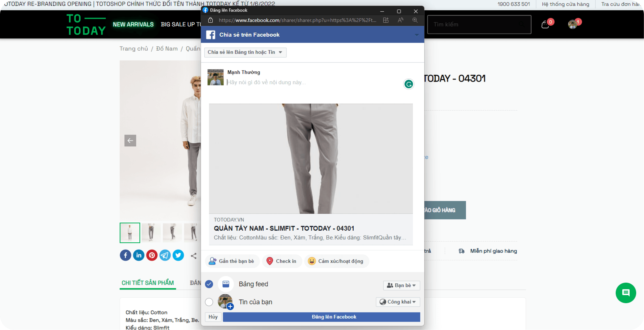Open user account avatar in site header
The width and height of the screenshot is (644, 330).
(x=573, y=24)
